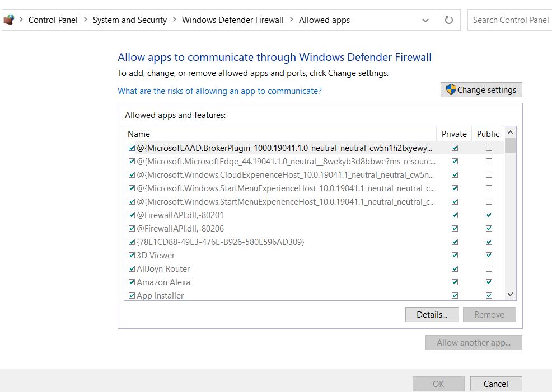Go to System and Security breadcrumb
Screen dimensions: 552x392
click(129, 20)
